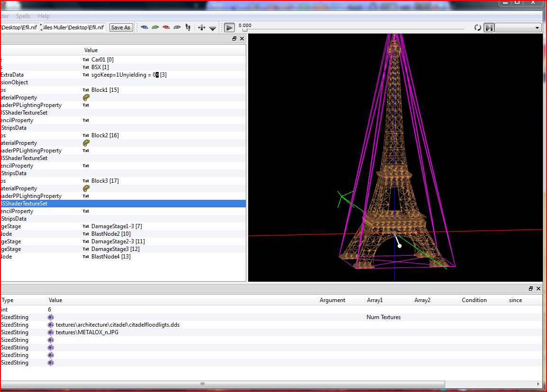Toggle the animation Play button

coord(229,27)
